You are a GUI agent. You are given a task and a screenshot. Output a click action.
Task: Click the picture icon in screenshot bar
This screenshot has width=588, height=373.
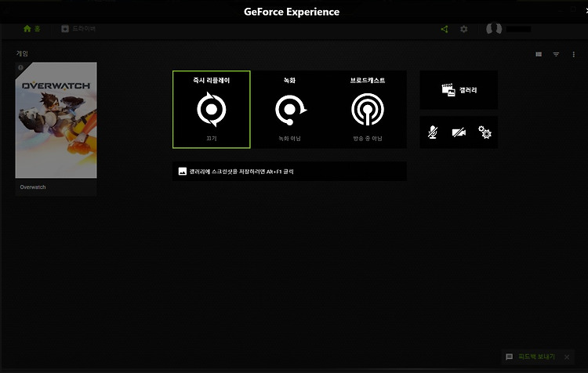pos(182,172)
